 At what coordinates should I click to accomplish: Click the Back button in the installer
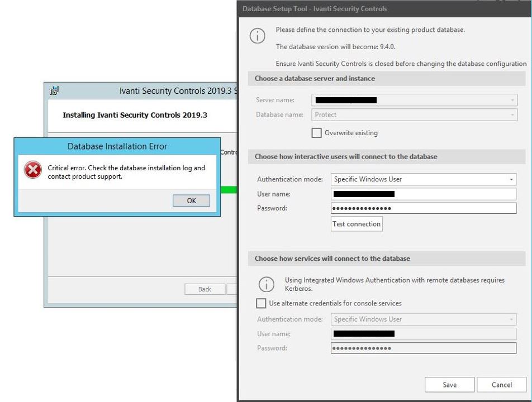coord(205,289)
